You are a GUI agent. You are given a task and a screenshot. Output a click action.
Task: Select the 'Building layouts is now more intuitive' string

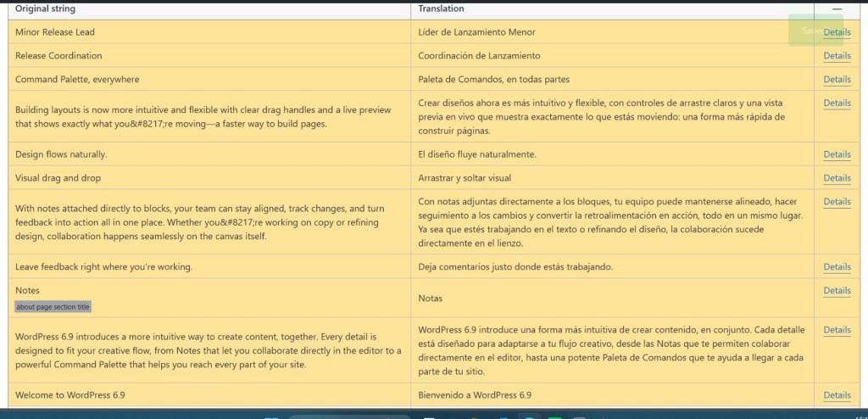[x=203, y=117]
